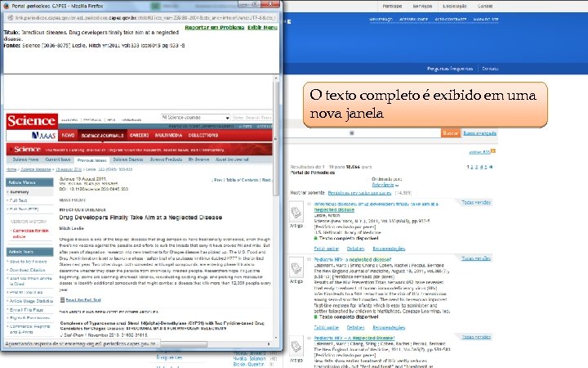Click Article Usage Statistics link
The width and height of the screenshot is (588, 368).
click(x=31, y=301)
